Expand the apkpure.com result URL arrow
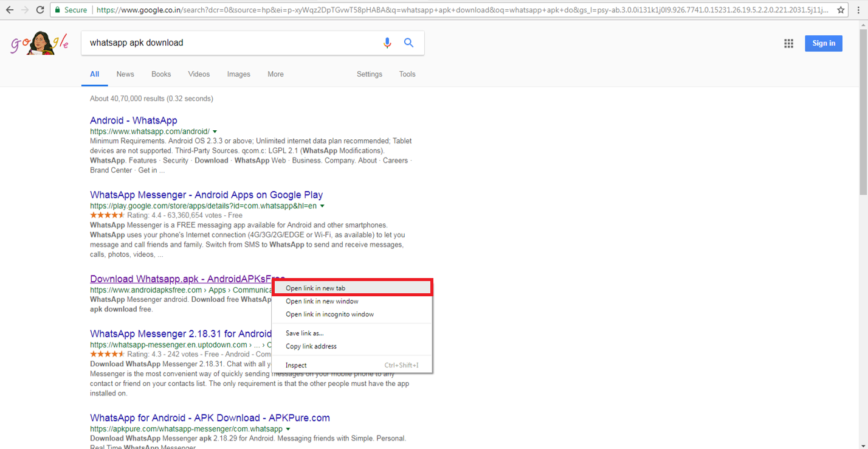868x449 pixels. pos(288,429)
